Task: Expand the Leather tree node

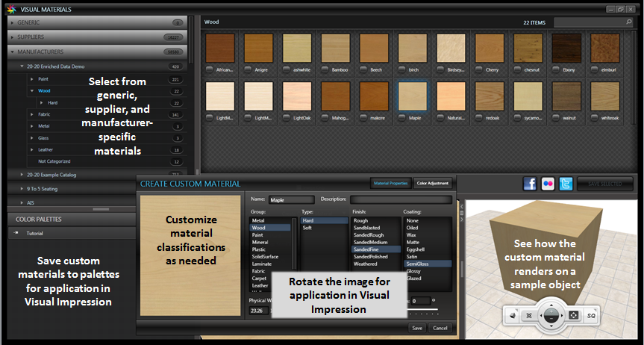Action: [x=32, y=149]
